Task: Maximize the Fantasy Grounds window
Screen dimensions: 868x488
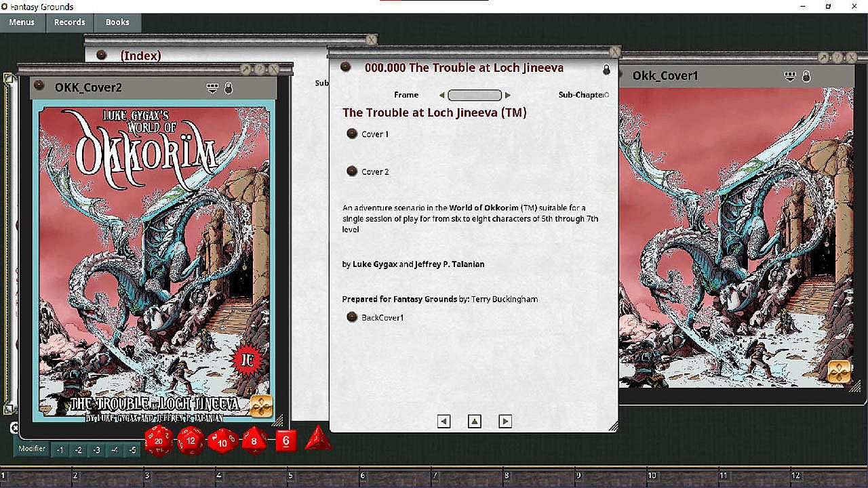Action: coord(828,6)
